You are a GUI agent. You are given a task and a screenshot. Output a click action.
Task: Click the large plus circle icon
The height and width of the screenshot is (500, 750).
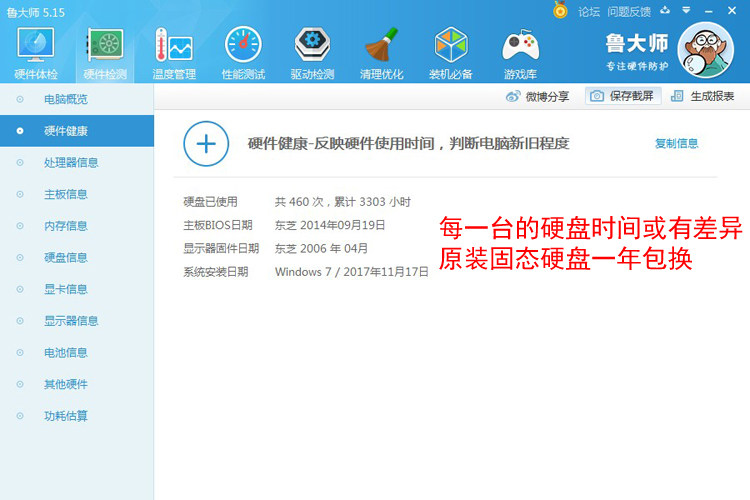(x=206, y=144)
